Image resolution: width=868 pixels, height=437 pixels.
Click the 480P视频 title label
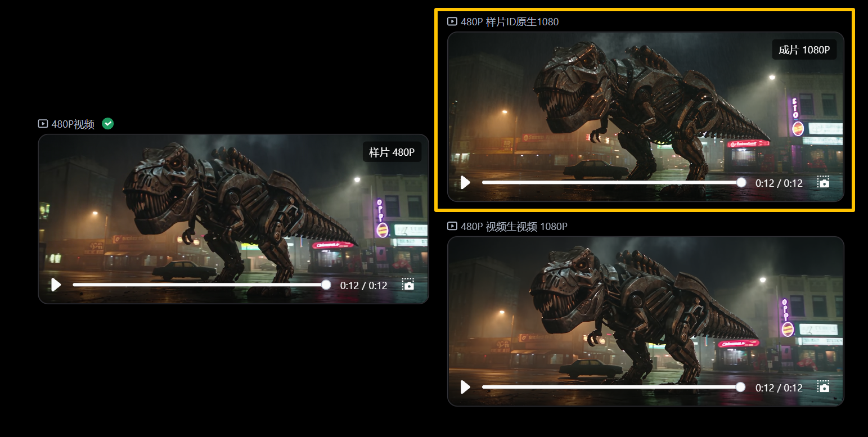coord(73,124)
